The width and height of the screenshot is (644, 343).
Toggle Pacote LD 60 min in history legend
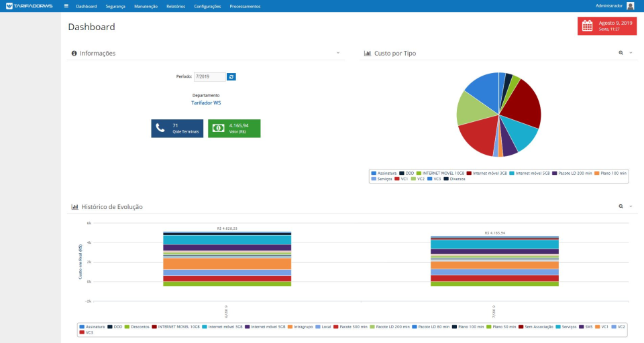(431, 327)
